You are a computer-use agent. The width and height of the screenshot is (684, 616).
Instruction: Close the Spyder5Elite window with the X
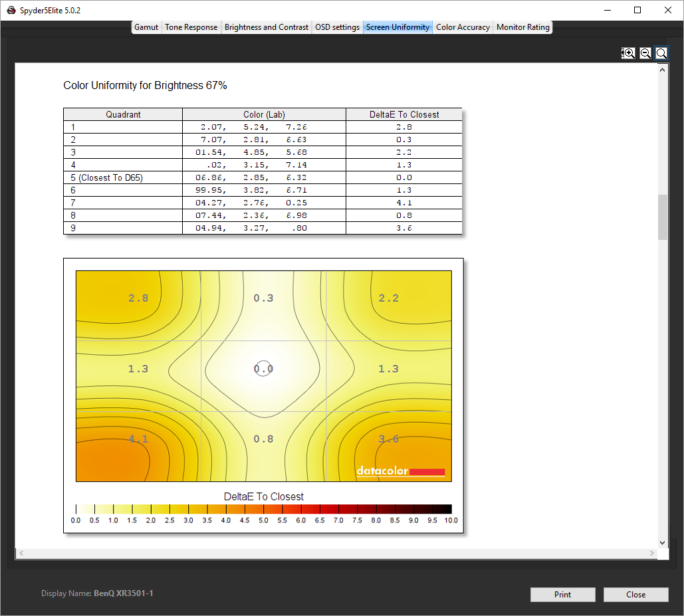point(668,10)
